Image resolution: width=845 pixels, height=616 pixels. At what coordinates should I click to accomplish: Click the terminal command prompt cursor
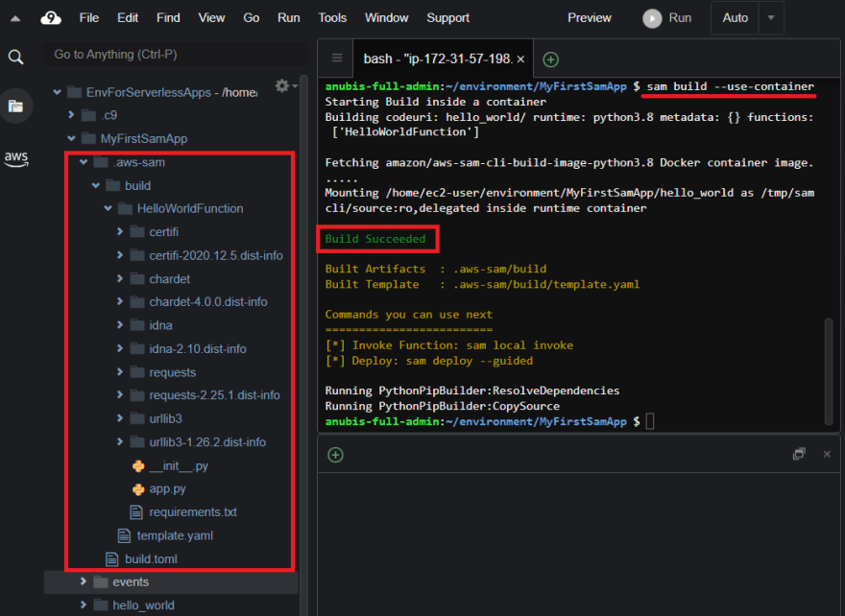(650, 421)
